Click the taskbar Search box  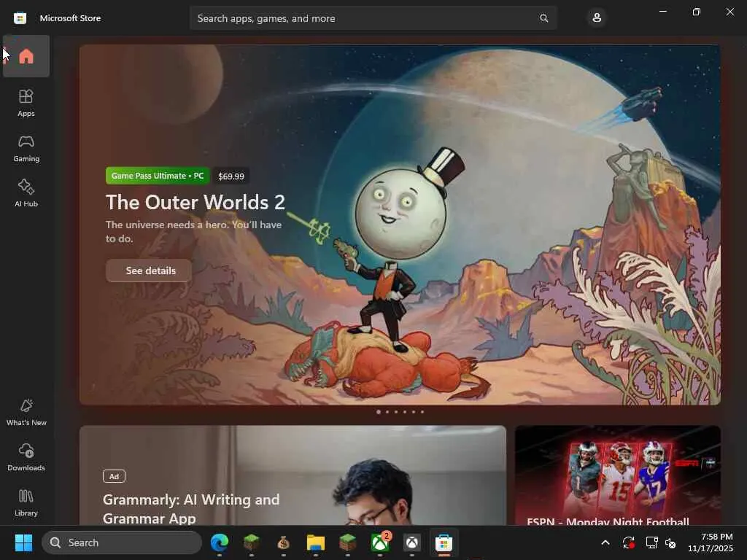click(x=122, y=542)
